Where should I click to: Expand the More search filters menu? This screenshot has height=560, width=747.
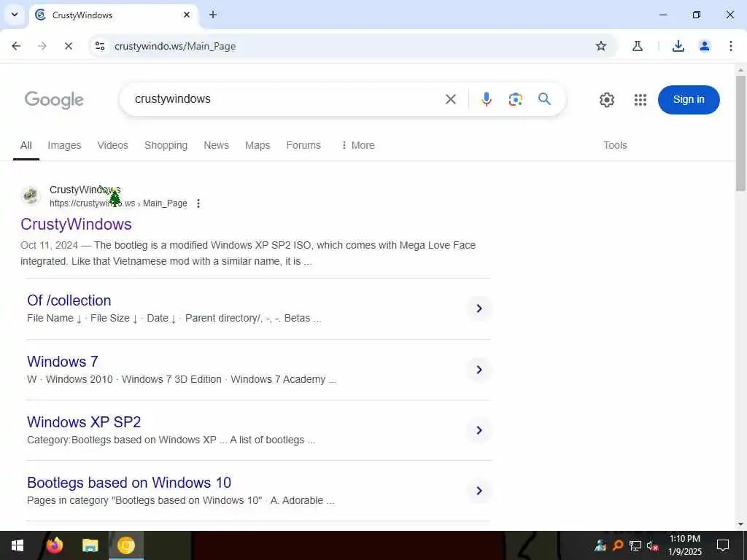(x=357, y=145)
